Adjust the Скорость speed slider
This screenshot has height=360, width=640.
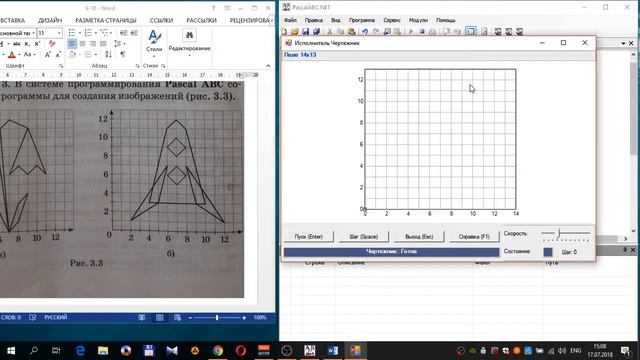(x=558, y=233)
